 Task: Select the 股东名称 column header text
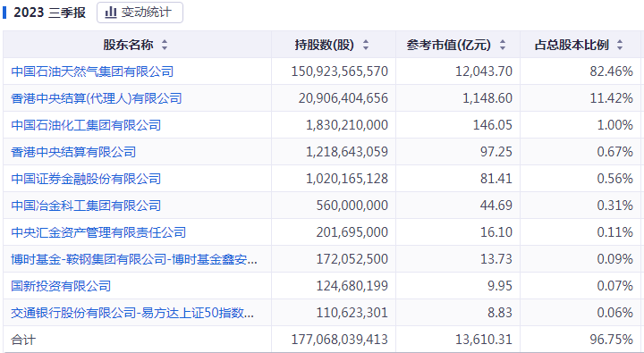click(x=128, y=45)
